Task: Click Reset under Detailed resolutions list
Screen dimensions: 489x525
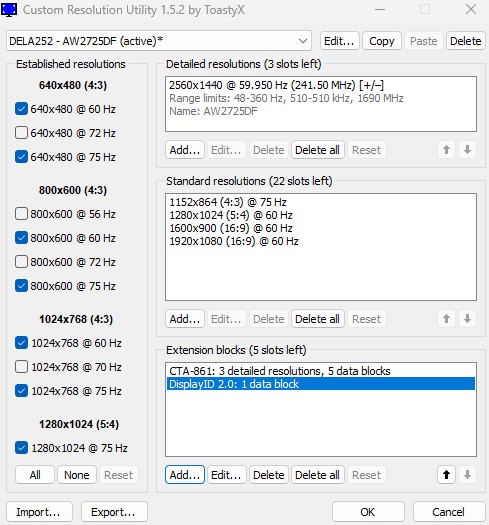Action: 366,150
